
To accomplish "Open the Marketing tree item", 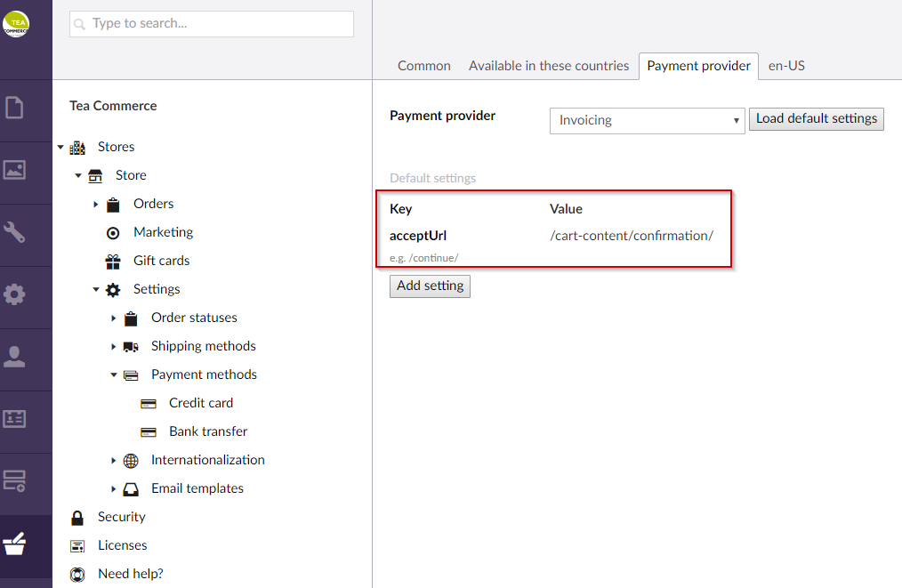I will click(164, 232).
